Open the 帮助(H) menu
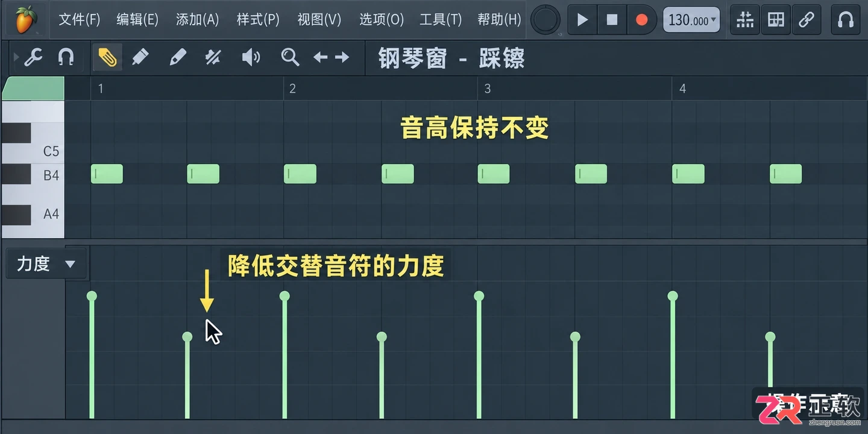Image resolution: width=868 pixels, height=434 pixels. (x=499, y=20)
